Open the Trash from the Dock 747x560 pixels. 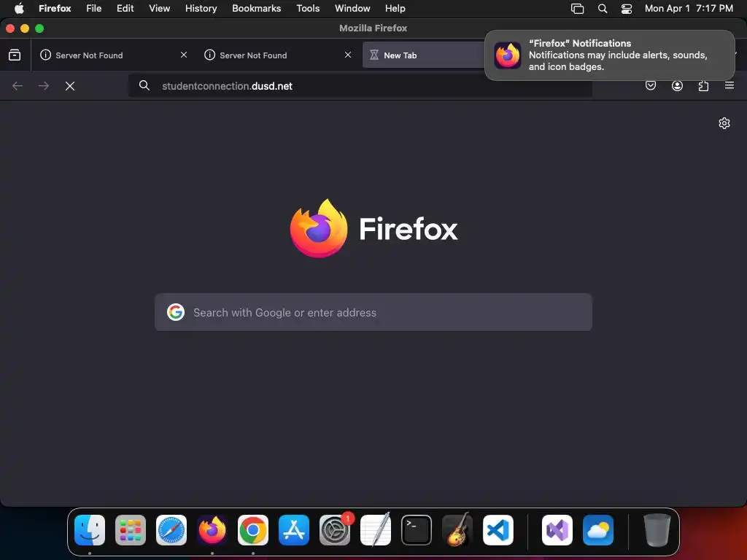point(657,530)
